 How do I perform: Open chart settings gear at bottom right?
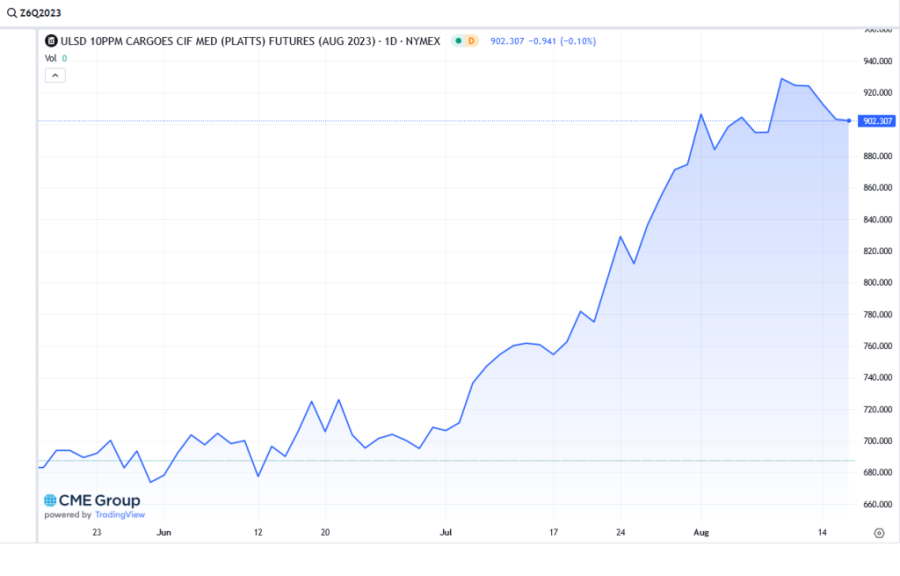click(x=879, y=533)
